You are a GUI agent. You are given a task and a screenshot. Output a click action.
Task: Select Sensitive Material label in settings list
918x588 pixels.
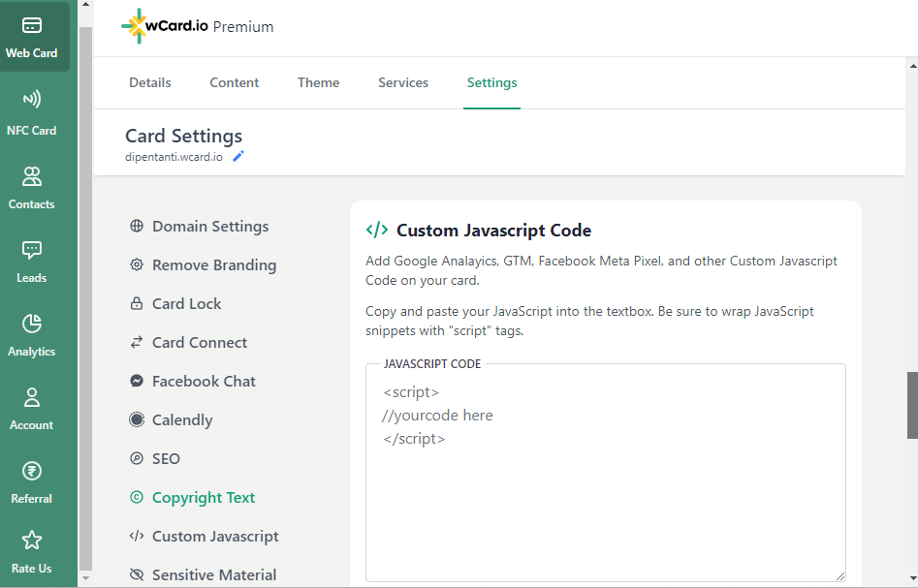(x=214, y=575)
